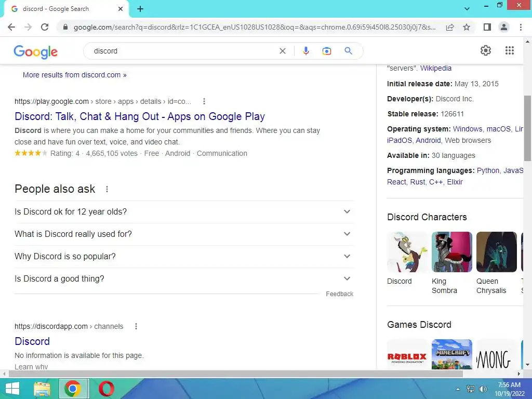
Task: Open C++ link
Action: tap(436, 182)
